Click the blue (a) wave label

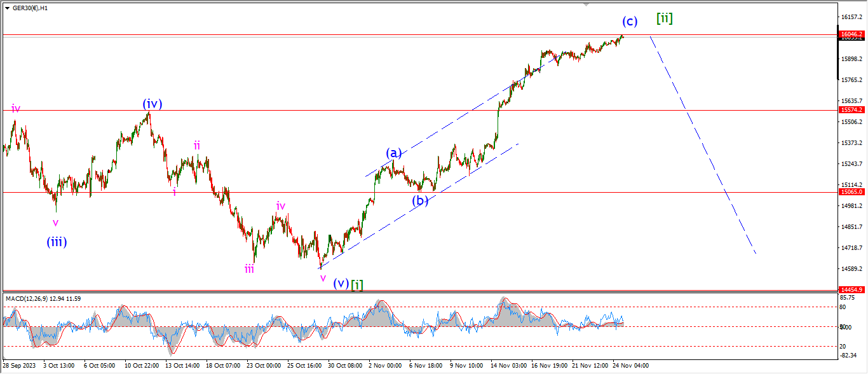pos(394,153)
